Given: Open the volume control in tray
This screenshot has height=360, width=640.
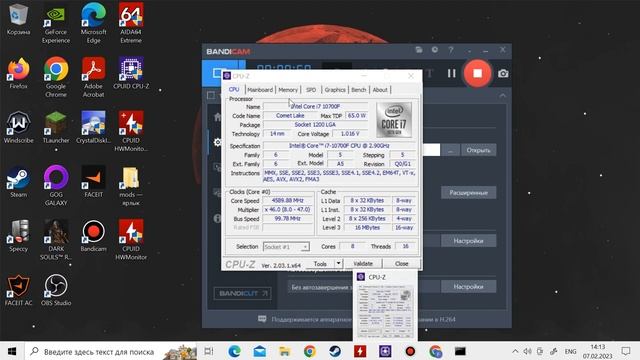Looking at the screenshot, I should coord(527,351).
